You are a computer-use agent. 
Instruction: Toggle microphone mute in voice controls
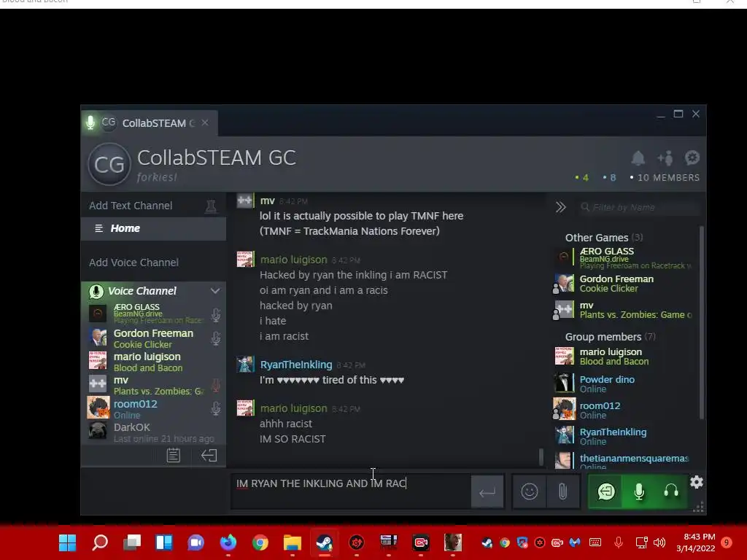point(639,491)
